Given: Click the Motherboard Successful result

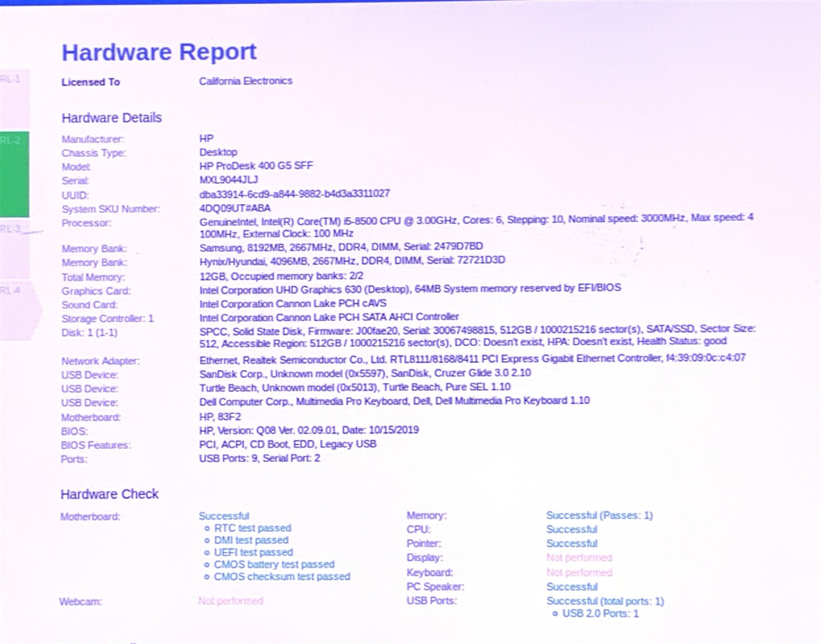Looking at the screenshot, I should [x=224, y=516].
